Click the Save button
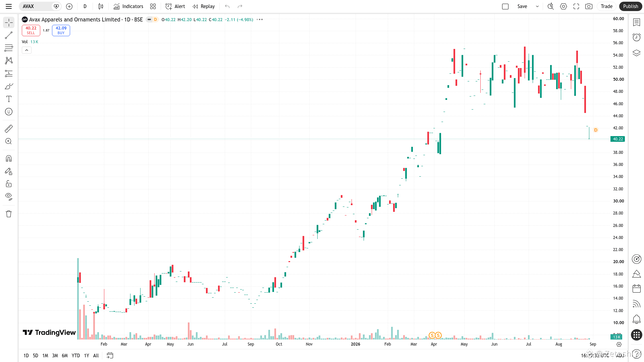The image size is (644, 362). [522, 6]
